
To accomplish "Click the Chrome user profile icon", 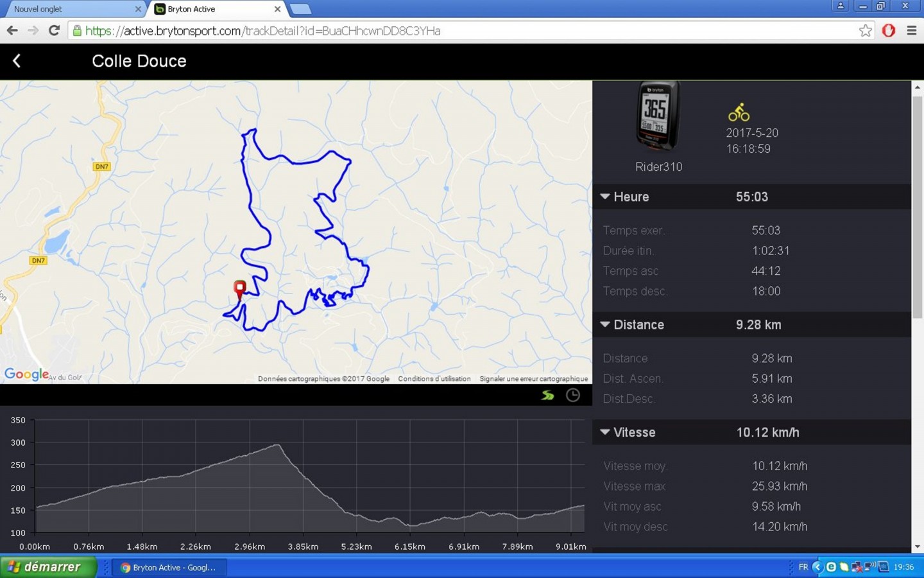I will pyautogui.click(x=840, y=6).
